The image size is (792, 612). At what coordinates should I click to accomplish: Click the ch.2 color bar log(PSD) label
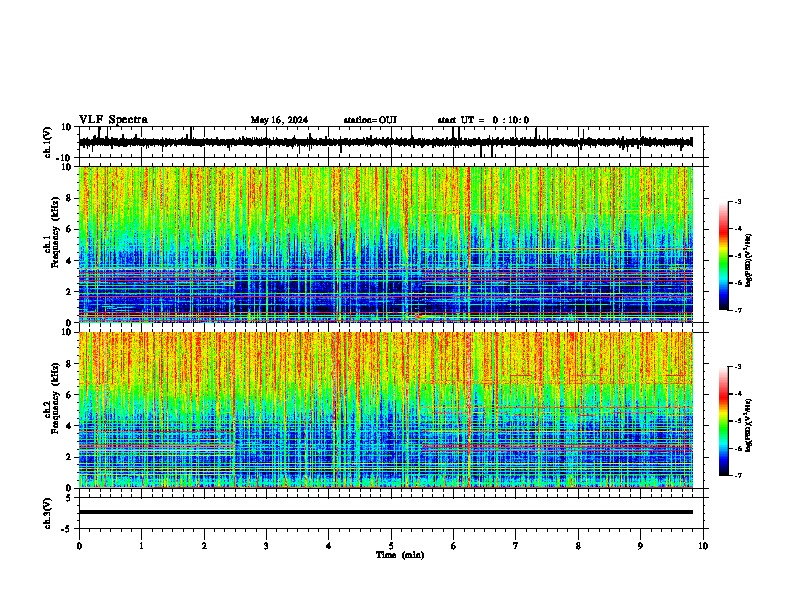[x=748, y=425]
